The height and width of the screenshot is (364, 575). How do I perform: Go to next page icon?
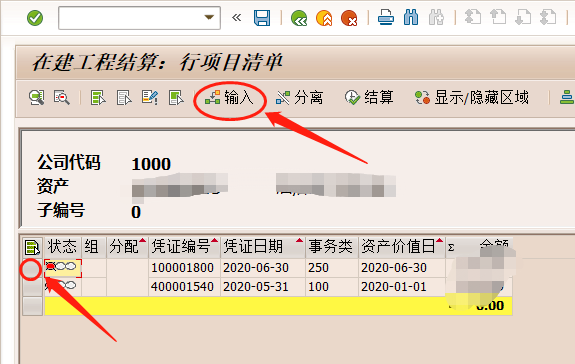point(523,18)
